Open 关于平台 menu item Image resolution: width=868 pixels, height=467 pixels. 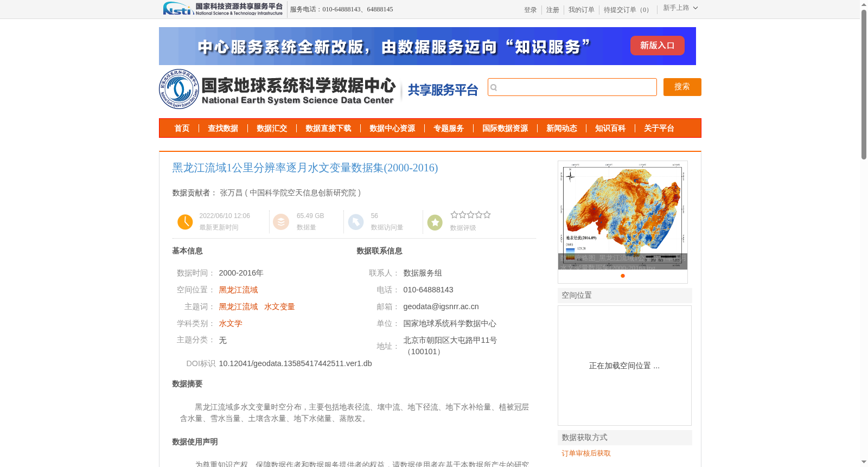[x=659, y=128]
